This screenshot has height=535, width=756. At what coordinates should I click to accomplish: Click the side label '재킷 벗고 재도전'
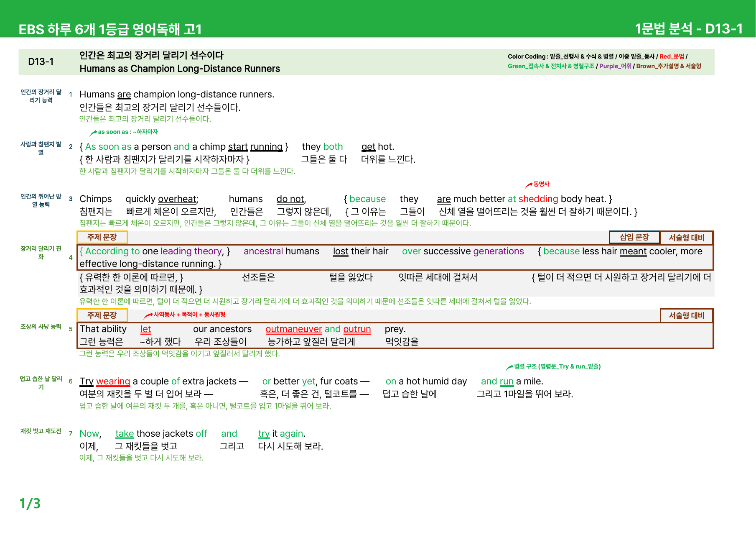tap(41, 431)
